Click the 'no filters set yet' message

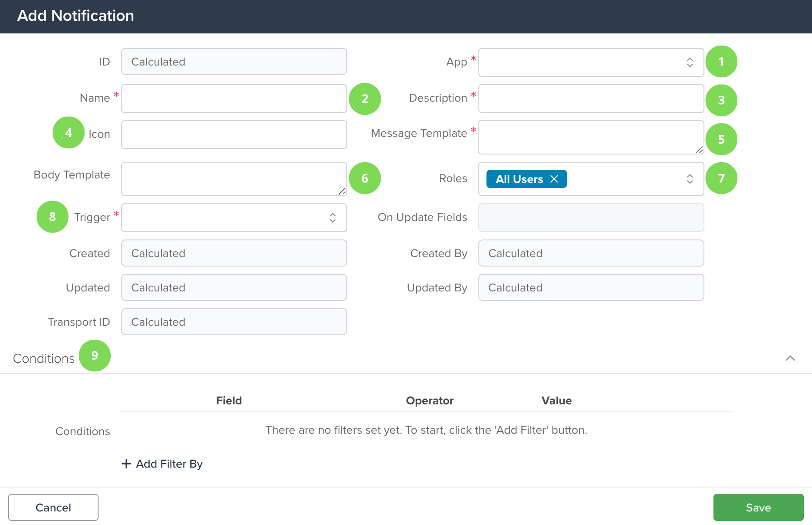click(x=426, y=430)
